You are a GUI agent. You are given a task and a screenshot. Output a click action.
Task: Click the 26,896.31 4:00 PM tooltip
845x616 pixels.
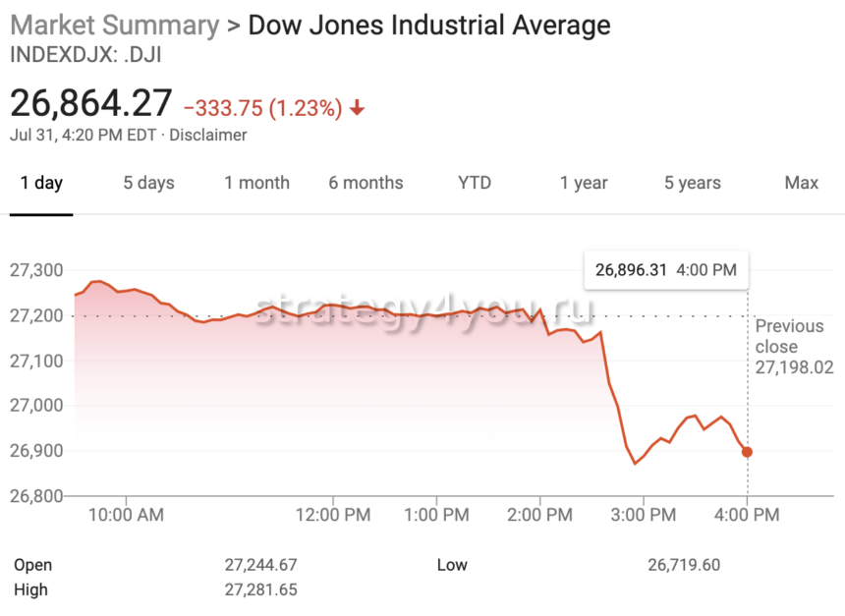pos(665,269)
